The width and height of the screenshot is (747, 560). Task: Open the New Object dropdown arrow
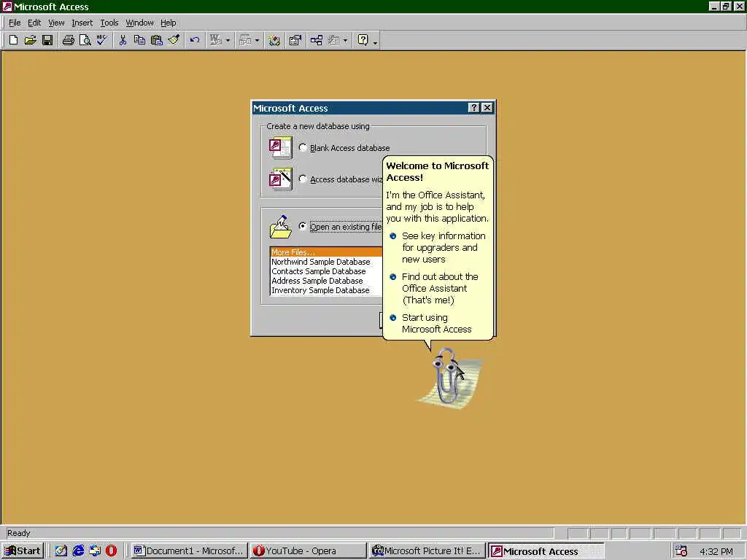tap(345, 41)
